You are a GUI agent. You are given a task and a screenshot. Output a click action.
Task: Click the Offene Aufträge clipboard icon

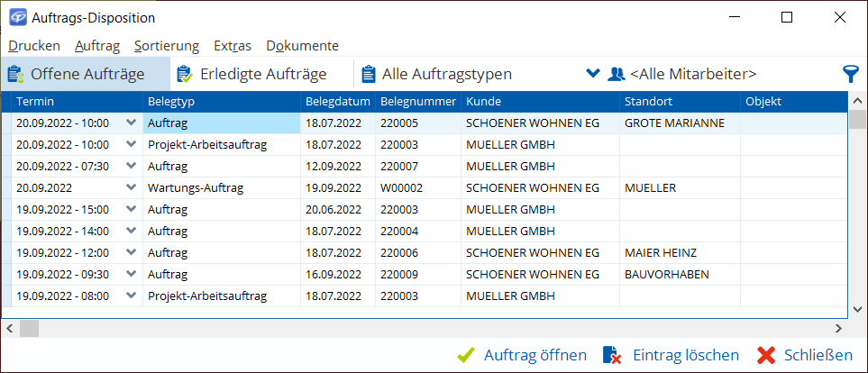tap(15, 74)
